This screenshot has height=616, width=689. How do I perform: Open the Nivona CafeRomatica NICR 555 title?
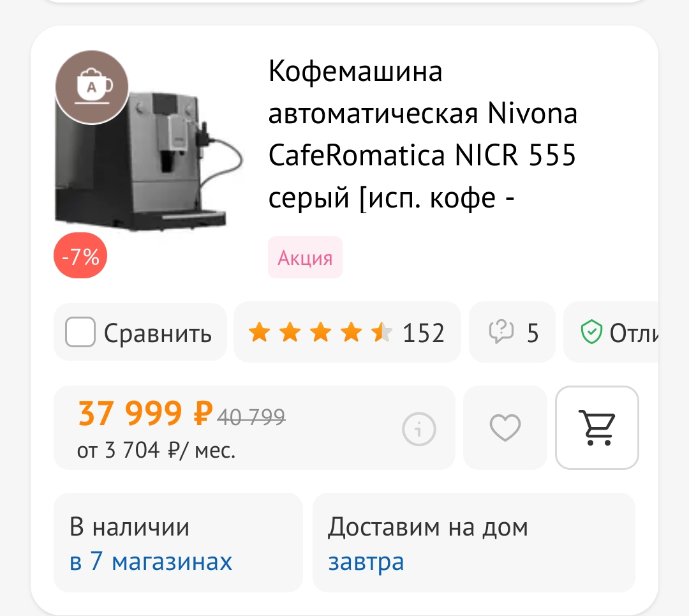pyautogui.click(x=422, y=133)
